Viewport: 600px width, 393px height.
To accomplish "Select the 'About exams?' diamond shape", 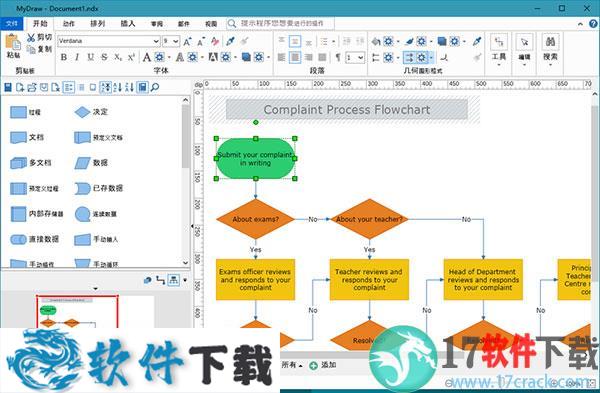I will 255,219.
